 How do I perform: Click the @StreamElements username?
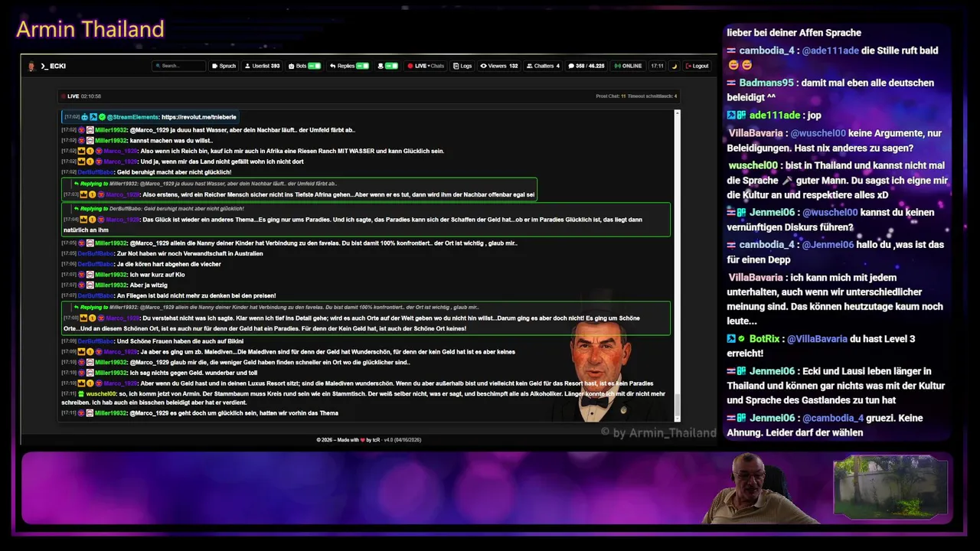click(132, 117)
